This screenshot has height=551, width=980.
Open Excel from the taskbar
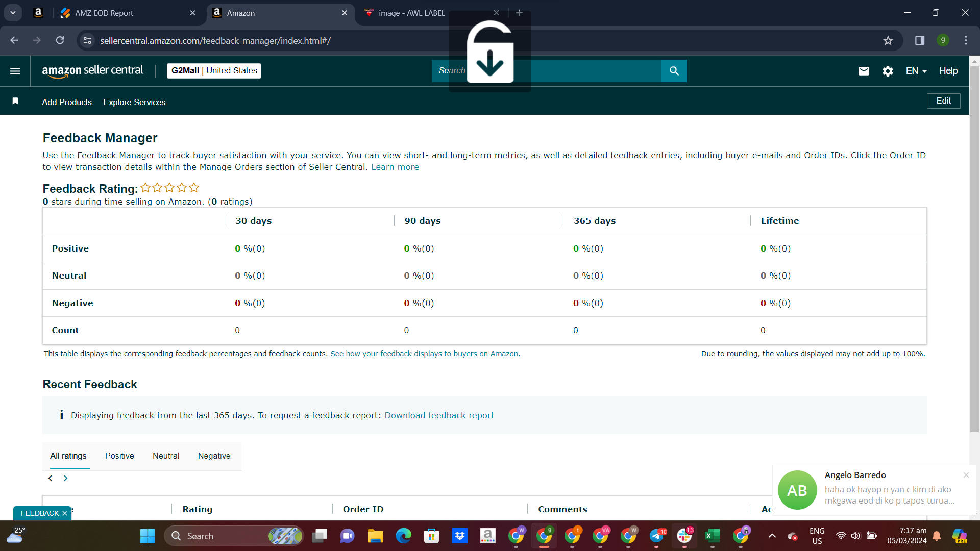pos(712,536)
